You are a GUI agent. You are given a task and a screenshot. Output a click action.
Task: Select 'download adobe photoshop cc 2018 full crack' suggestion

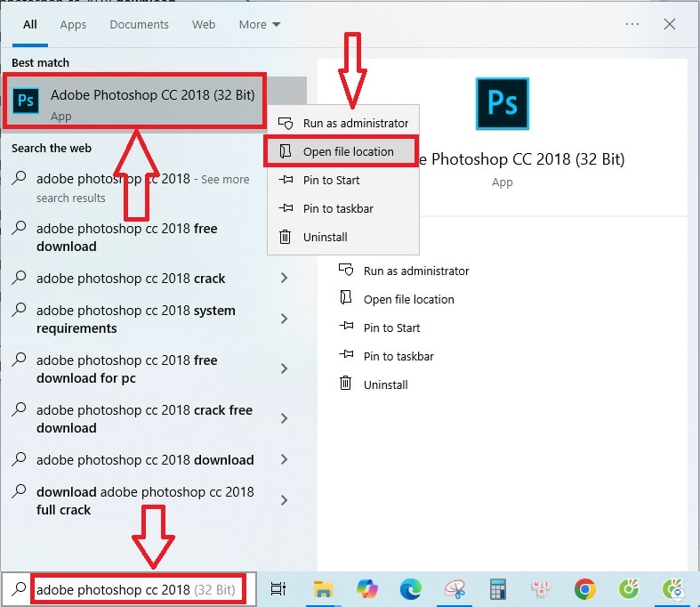point(145,501)
